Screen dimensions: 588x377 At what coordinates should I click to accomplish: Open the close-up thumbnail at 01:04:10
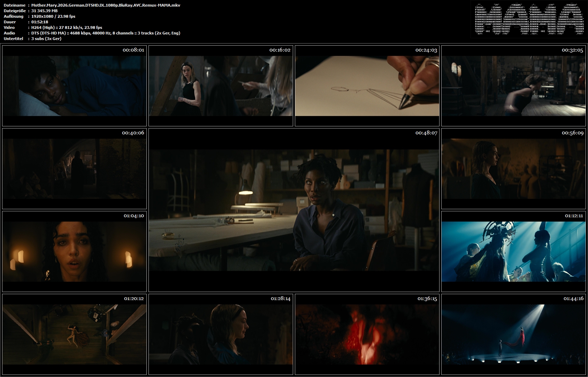click(74, 251)
